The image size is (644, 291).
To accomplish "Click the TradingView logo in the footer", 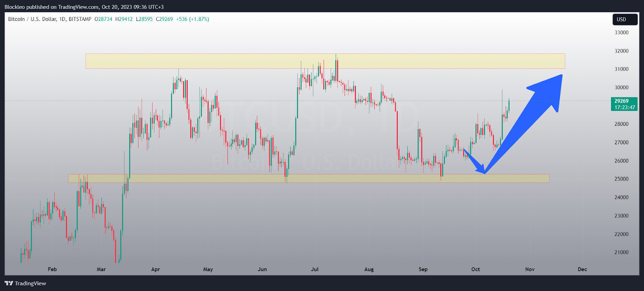I will [25, 283].
